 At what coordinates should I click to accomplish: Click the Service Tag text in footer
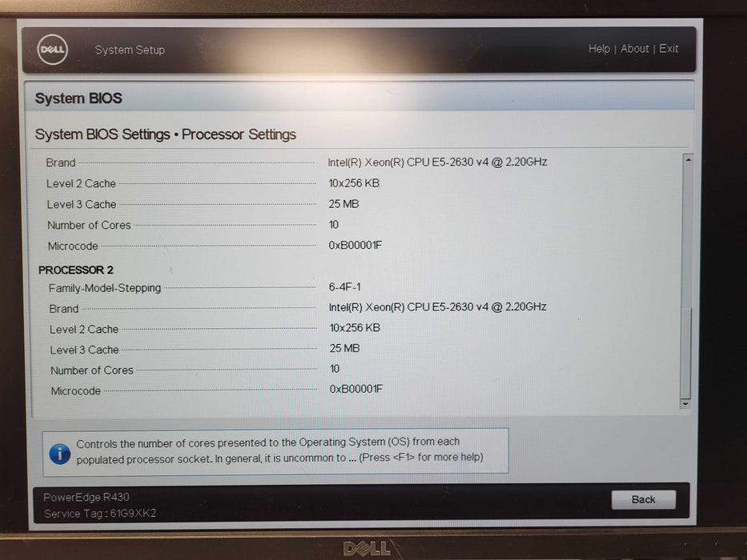100,514
